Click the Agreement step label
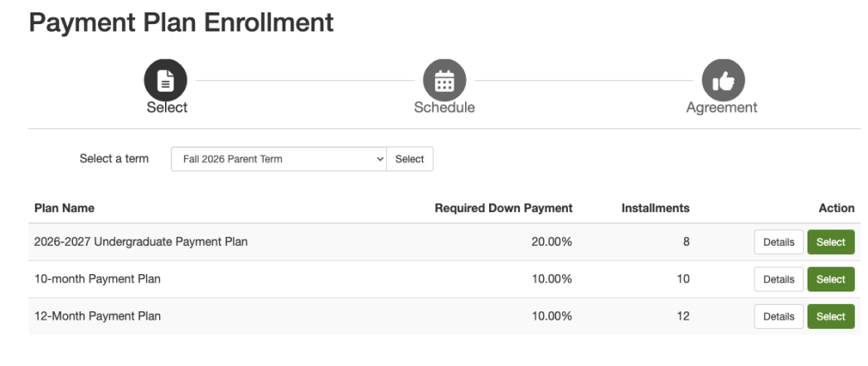Screen dimensions: 868x366 pyautogui.click(x=722, y=108)
